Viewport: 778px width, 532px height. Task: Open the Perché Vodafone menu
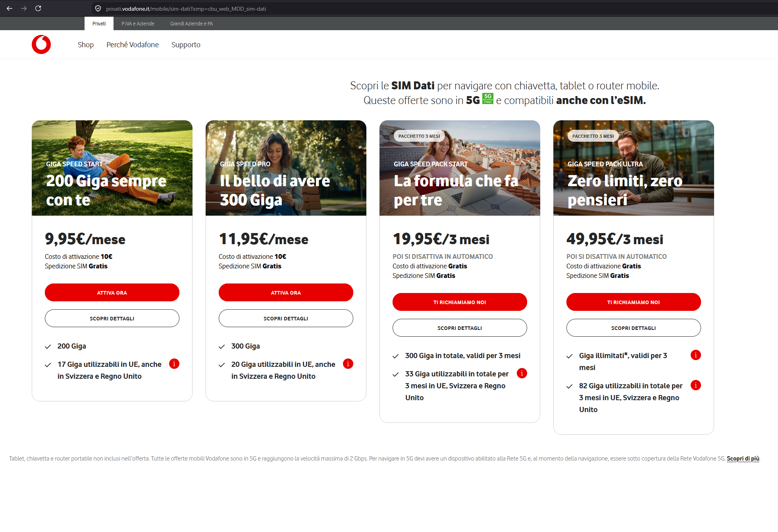133,45
